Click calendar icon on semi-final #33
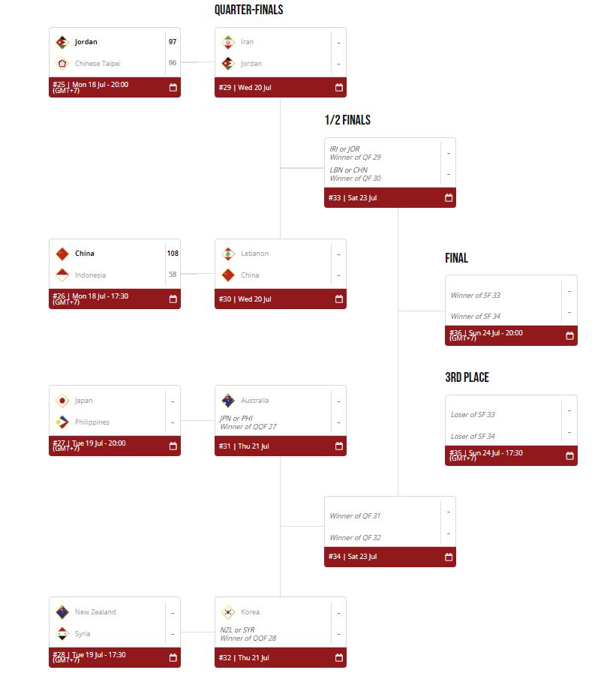616x682 pixels. [449, 197]
